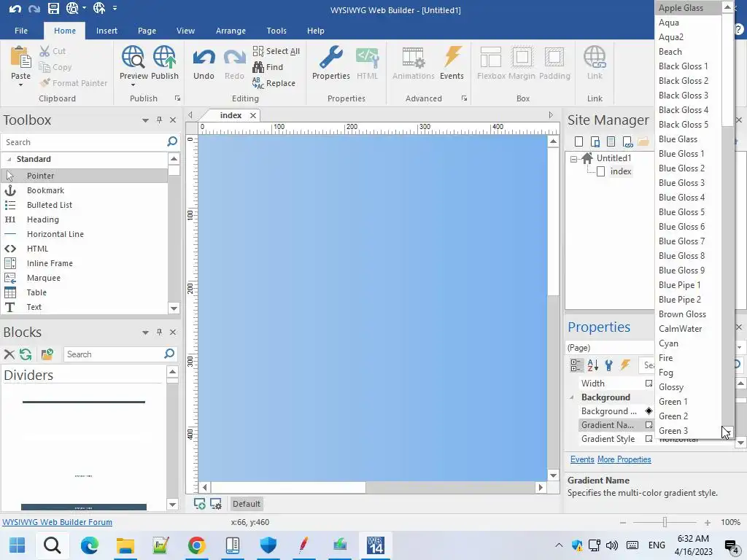
Task: Collapse the Background property group
Action: [x=572, y=397]
